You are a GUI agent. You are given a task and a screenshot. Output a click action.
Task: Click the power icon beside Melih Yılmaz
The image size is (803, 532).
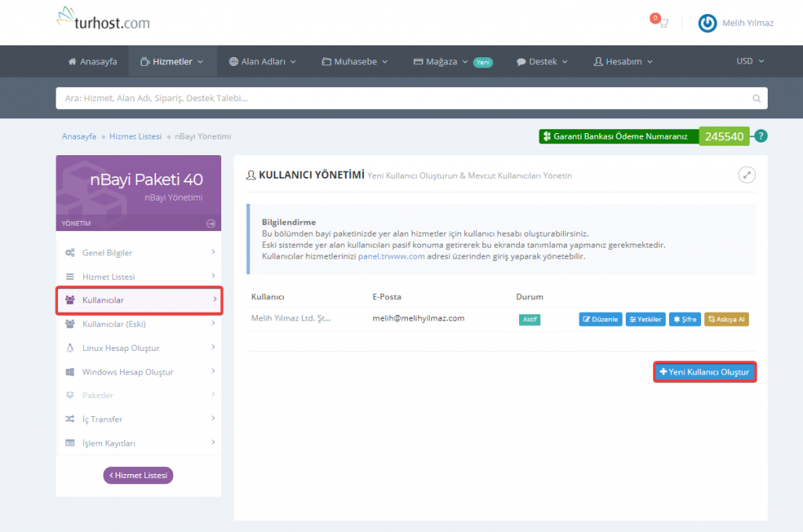(707, 24)
